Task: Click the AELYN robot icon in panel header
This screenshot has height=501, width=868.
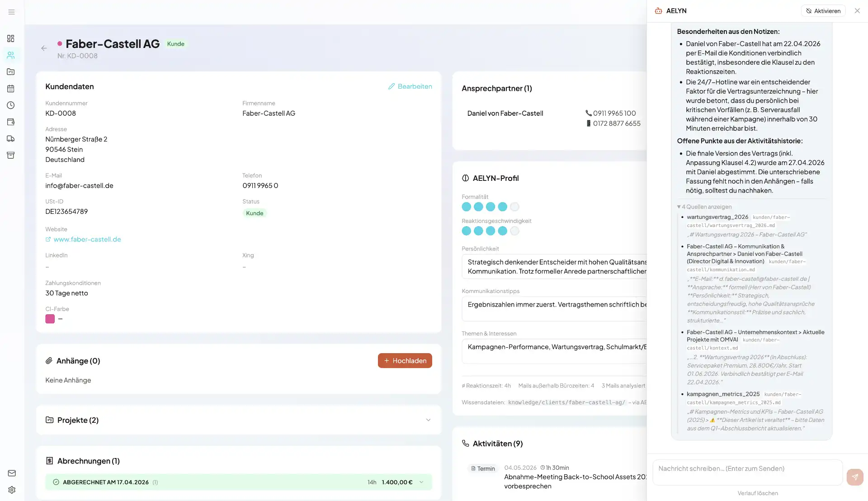Action: pos(658,11)
